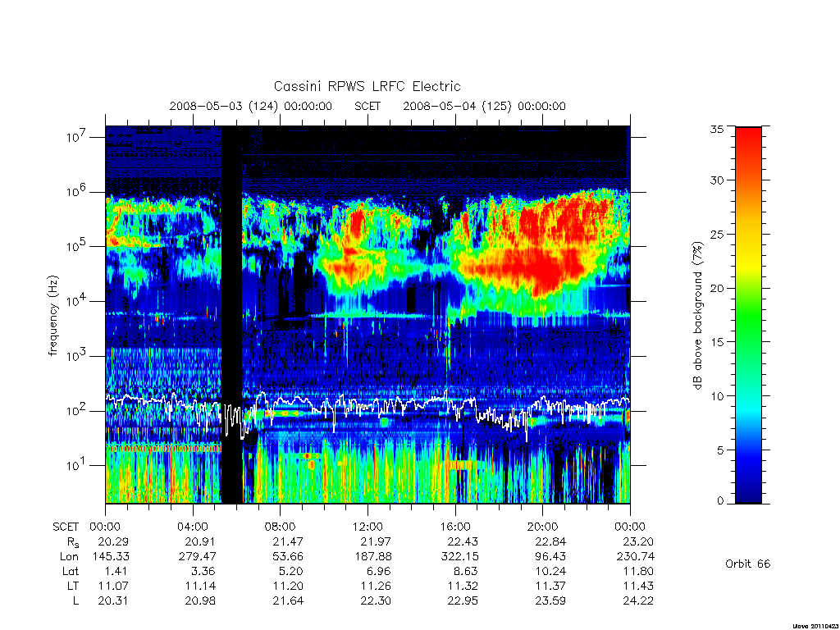Image resolution: width=840 pixels, height=630 pixels.
Task: Click start date "2008-05-03 (124) 00:00:00"
Action: (251, 106)
